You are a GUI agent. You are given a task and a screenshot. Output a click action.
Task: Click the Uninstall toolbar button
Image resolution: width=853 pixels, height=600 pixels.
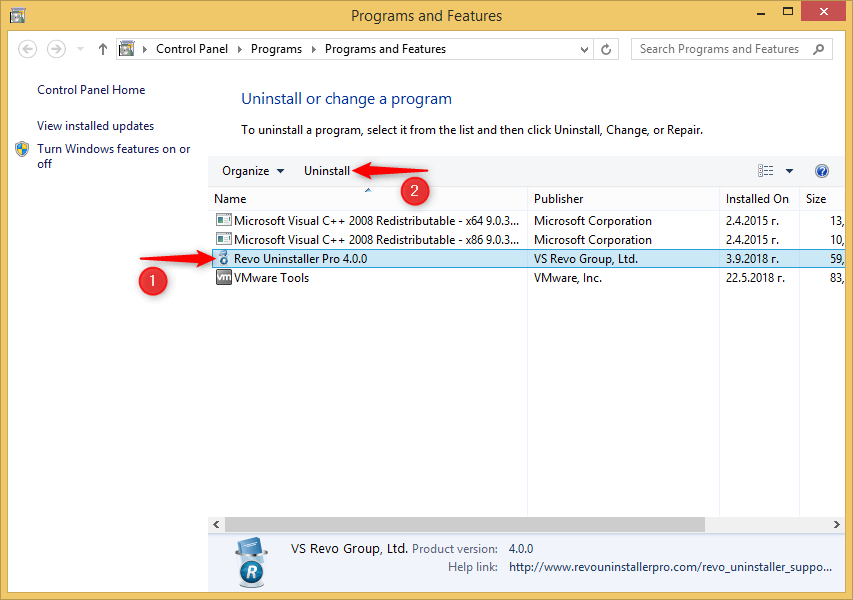click(x=326, y=171)
